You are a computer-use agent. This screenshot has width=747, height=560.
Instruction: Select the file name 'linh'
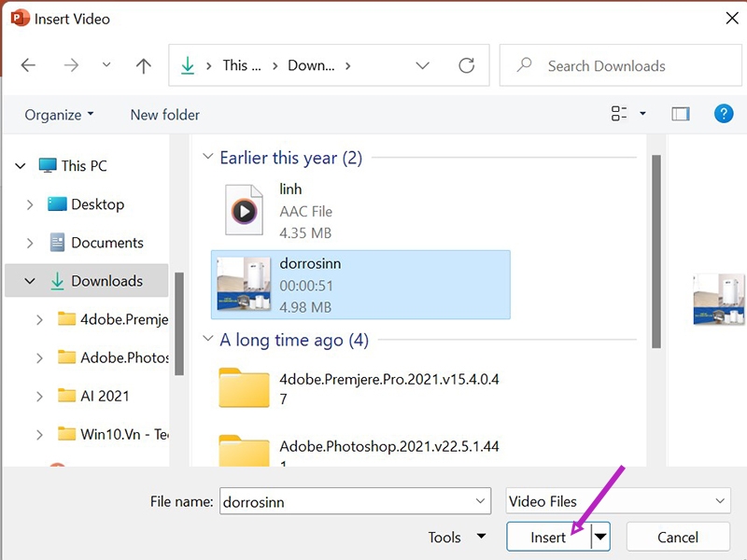[x=290, y=189]
